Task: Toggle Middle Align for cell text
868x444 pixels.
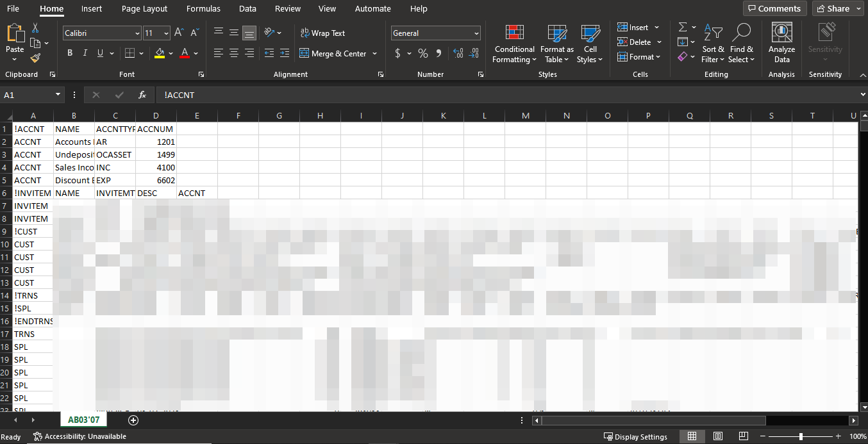Action: click(x=234, y=33)
